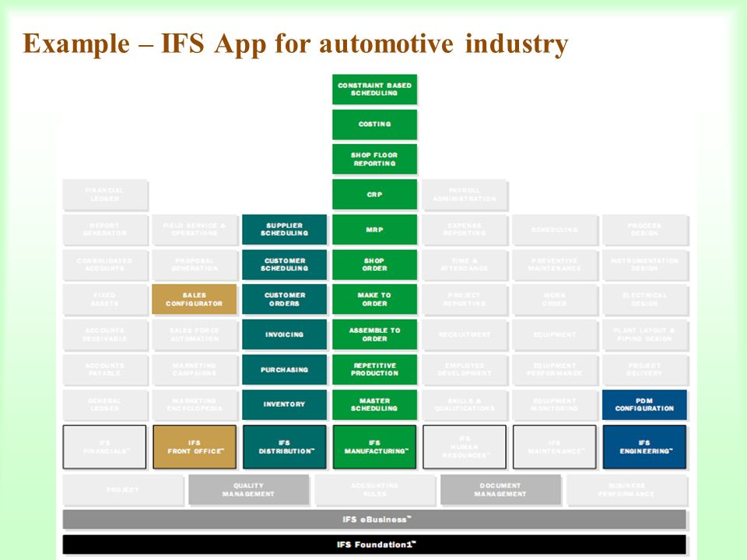This screenshot has width=747, height=560.
Task: Click the Repetitive Production block
Action: tap(374, 369)
